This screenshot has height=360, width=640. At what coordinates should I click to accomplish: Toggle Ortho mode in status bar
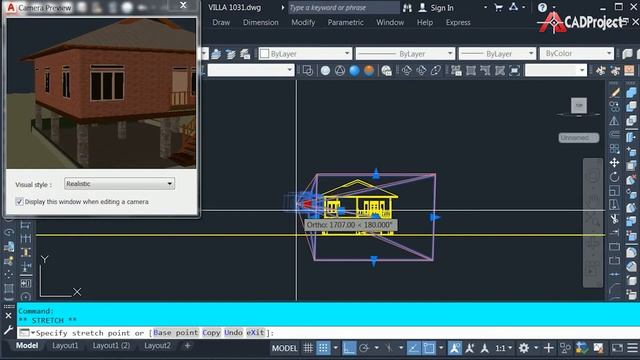(349, 348)
